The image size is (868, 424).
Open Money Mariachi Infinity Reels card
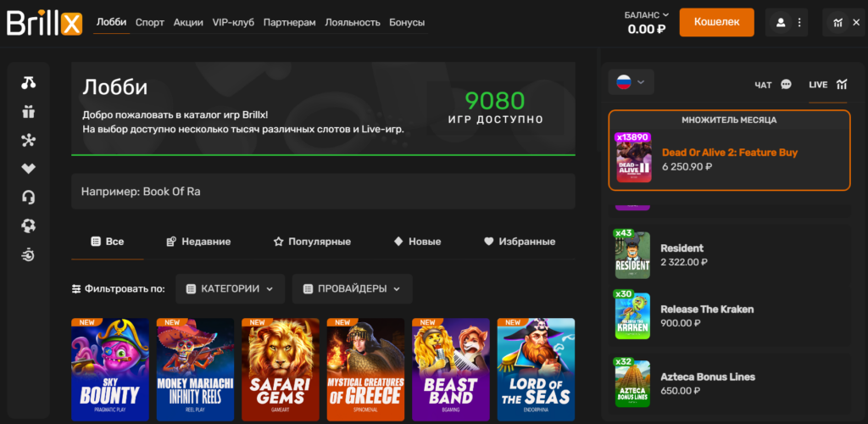click(x=196, y=370)
